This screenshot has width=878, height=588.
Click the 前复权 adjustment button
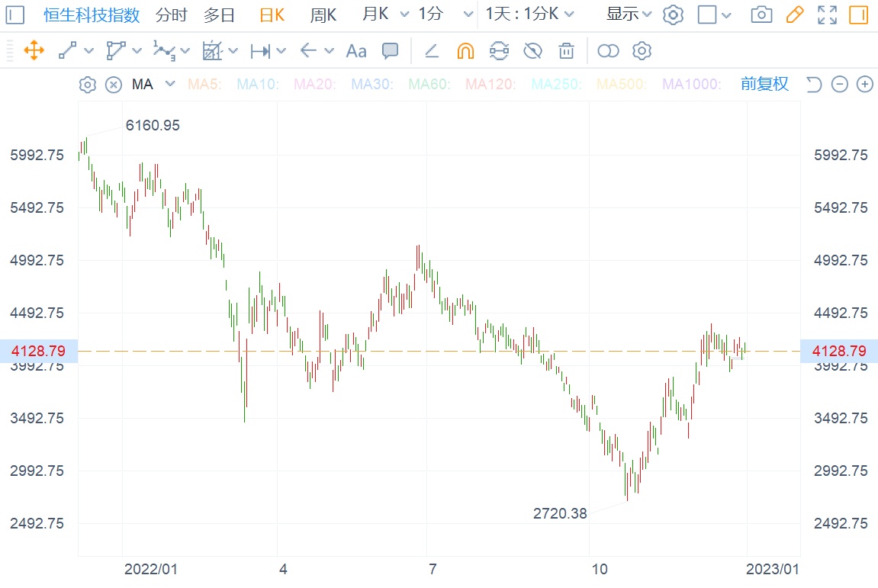point(764,84)
